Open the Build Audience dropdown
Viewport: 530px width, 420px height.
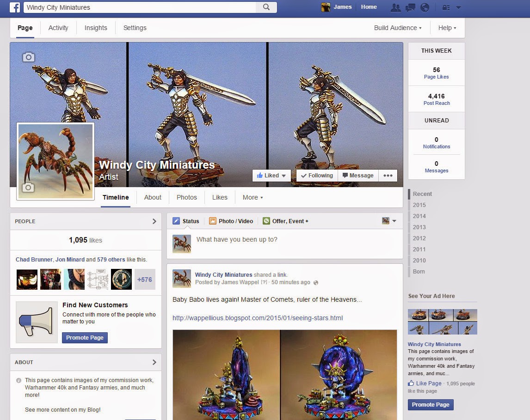398,28
